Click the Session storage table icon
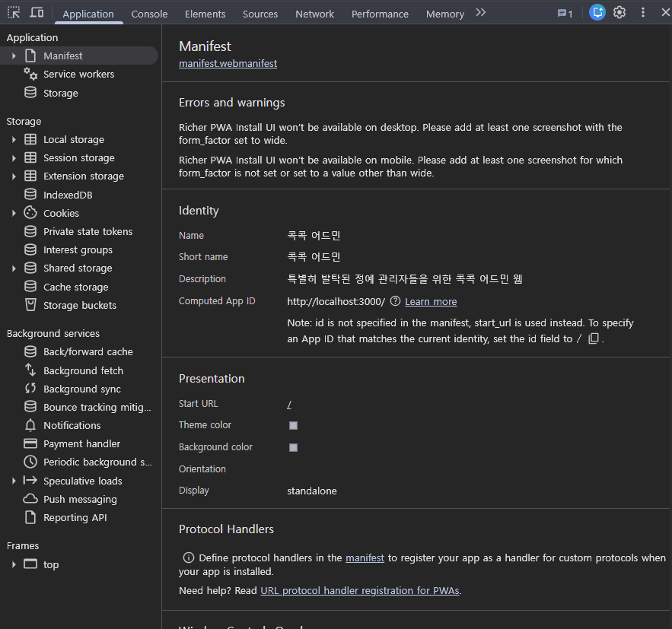Image resolution: width=672 pixels, height=629 pixels. point(30,157)
